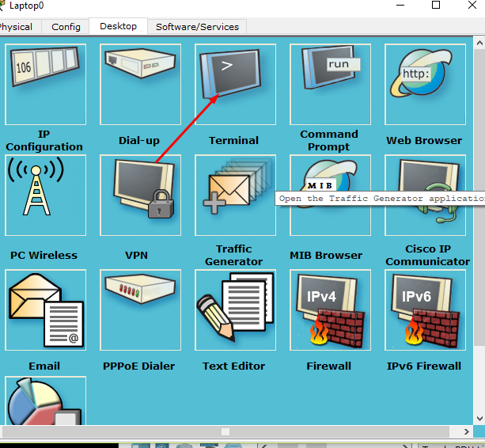Click the 'Dial-up' label
Screen dimensions: 485x448
pyautogui.click(x=139, y=140)
